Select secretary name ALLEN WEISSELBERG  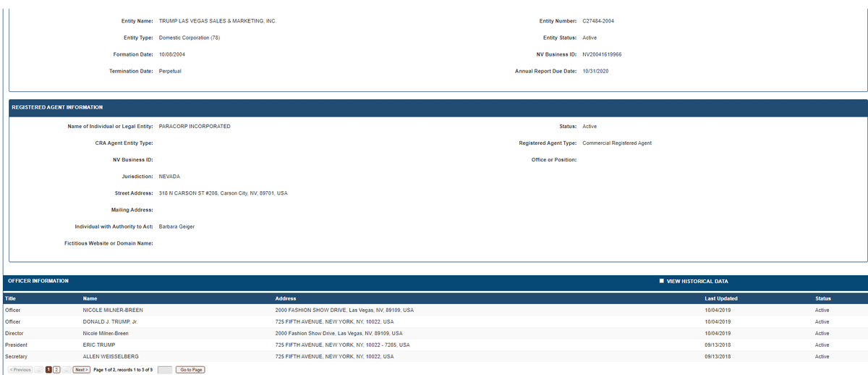coord(111,357)
